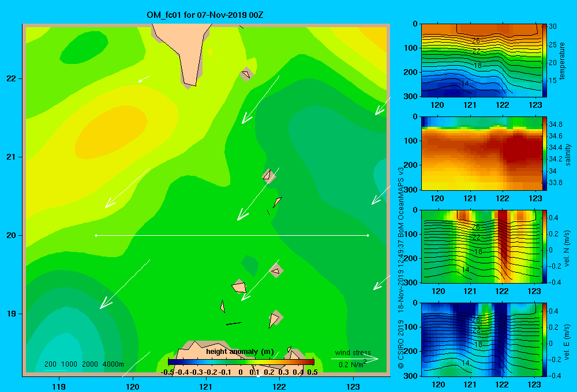Click the "BoM OceanMAPS v3" vertical text
The image size is (577, 392).
[401, 203]
